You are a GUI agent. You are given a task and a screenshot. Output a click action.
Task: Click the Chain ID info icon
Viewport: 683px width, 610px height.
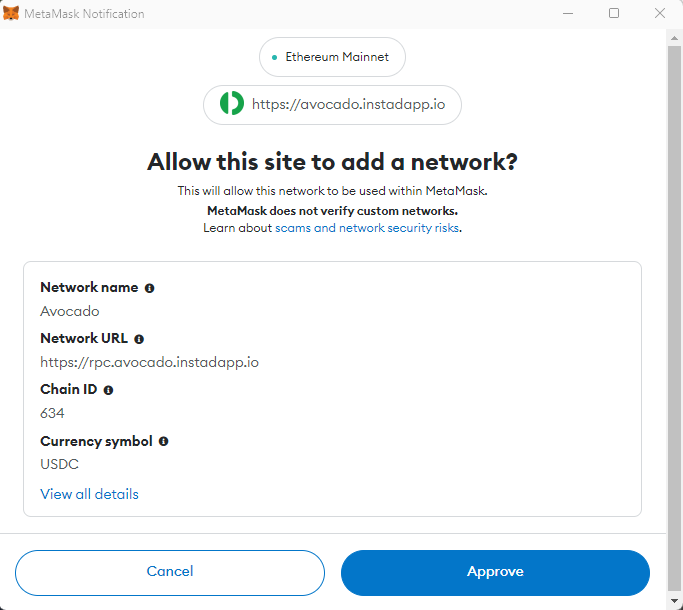[108, 390]
